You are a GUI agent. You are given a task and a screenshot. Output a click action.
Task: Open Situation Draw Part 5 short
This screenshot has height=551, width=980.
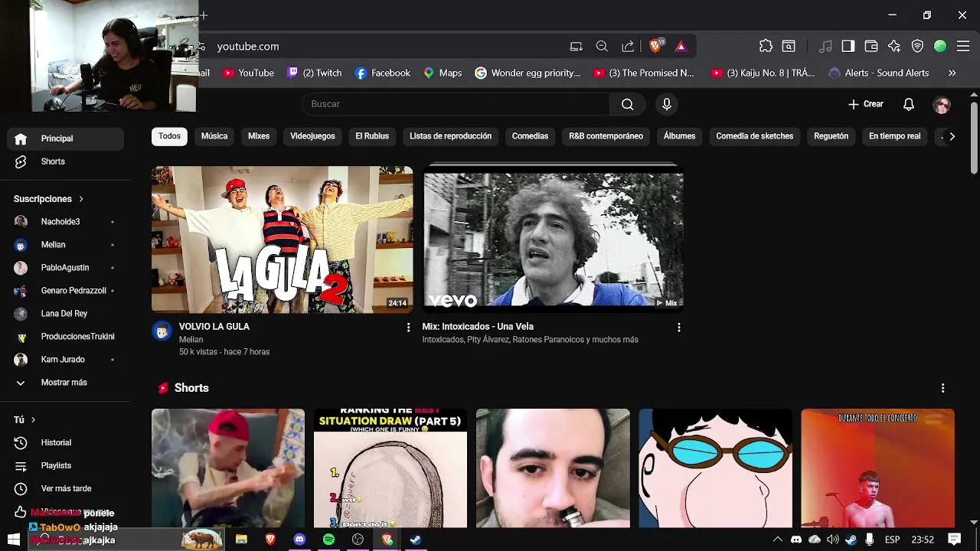coord(390,468)
